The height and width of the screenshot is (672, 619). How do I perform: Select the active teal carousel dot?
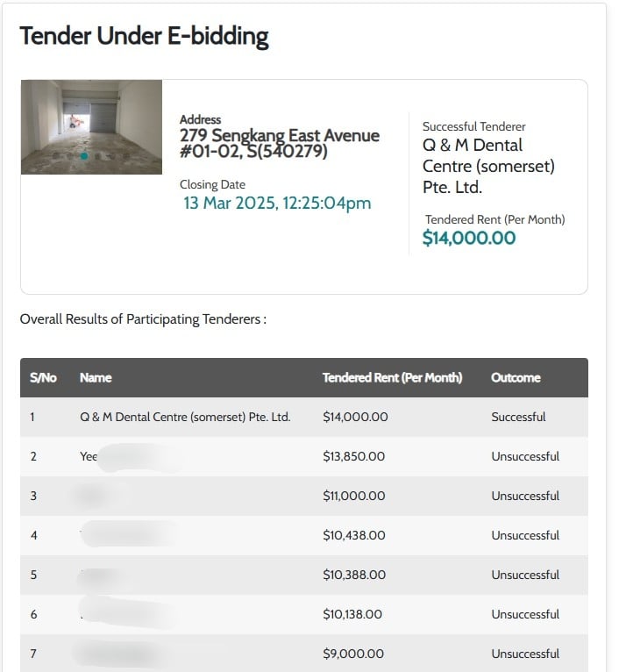84,156
